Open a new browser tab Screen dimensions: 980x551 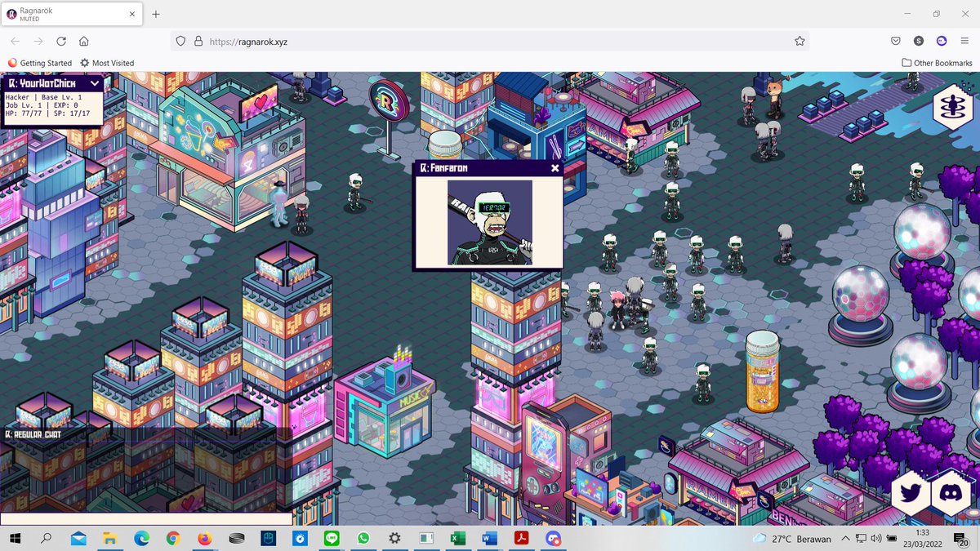pyautogui.click(x=156, y=14)
